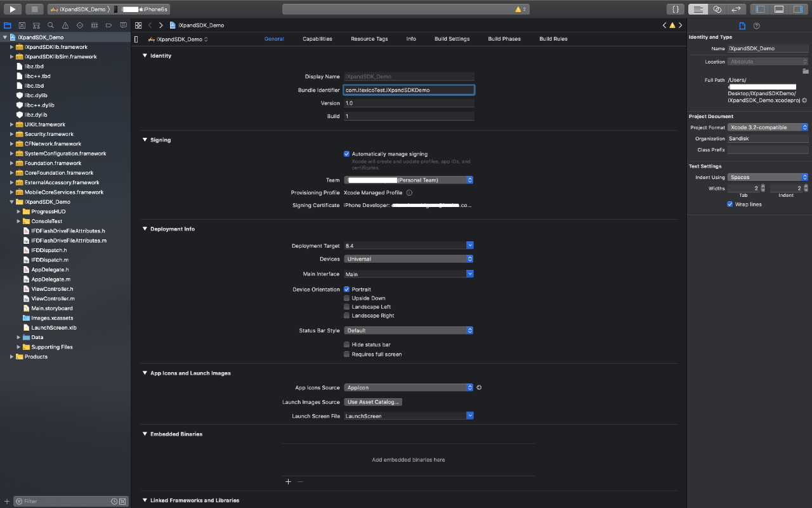Switch to the Resource Tags tab

point(369,39)
